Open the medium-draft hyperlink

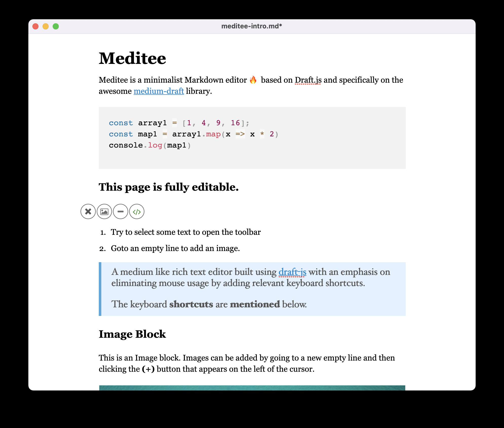pos(159,91)
